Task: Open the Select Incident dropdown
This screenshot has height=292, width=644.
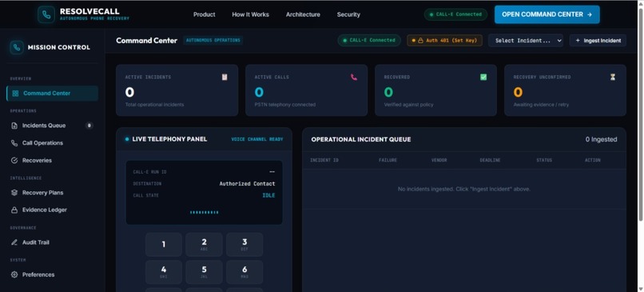Action: click(x=526, y=40)
